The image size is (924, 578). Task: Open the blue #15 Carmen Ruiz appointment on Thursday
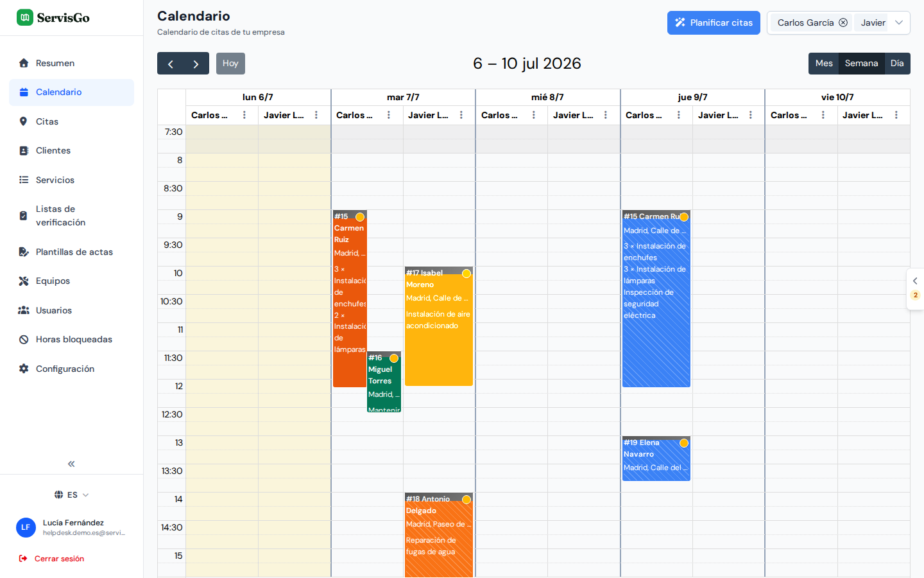pos(656,299)
